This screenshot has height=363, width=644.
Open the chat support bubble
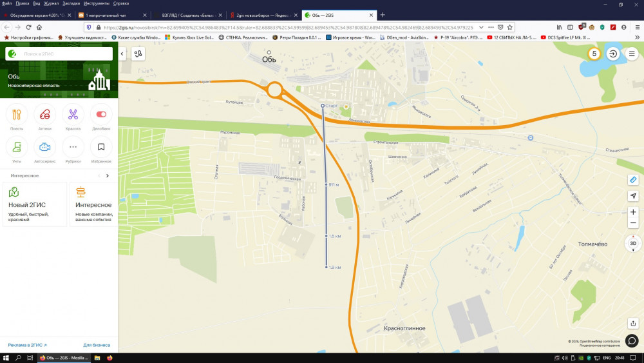pos(632,340)
